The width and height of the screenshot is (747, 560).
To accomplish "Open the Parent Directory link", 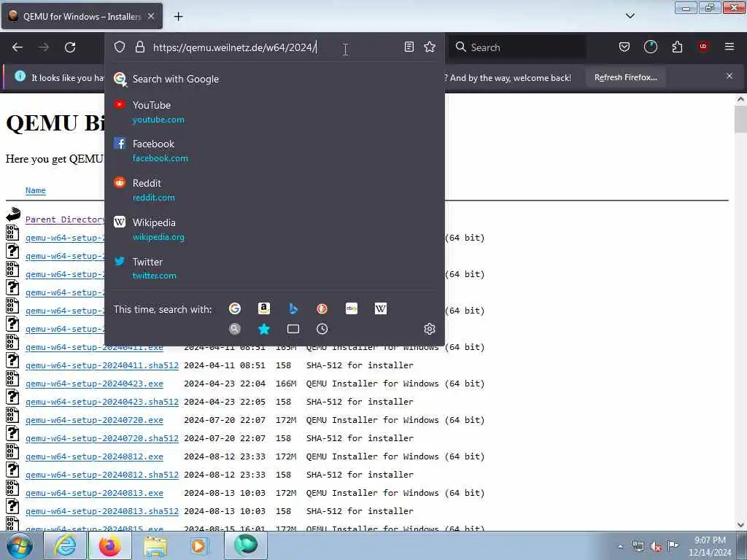I will coord(65,219).
